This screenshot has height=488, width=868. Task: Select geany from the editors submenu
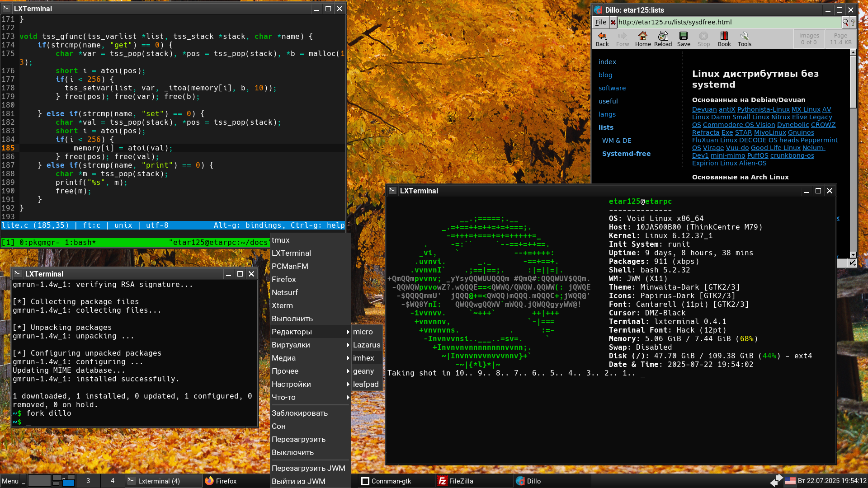click(x=363, y=371)
